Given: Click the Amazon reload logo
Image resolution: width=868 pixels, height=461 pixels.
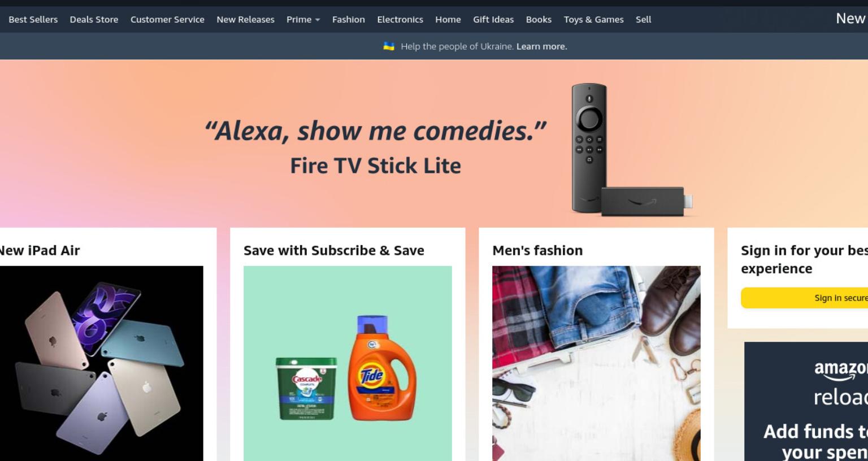Looking at the screenshot, I should coord(841,383).
